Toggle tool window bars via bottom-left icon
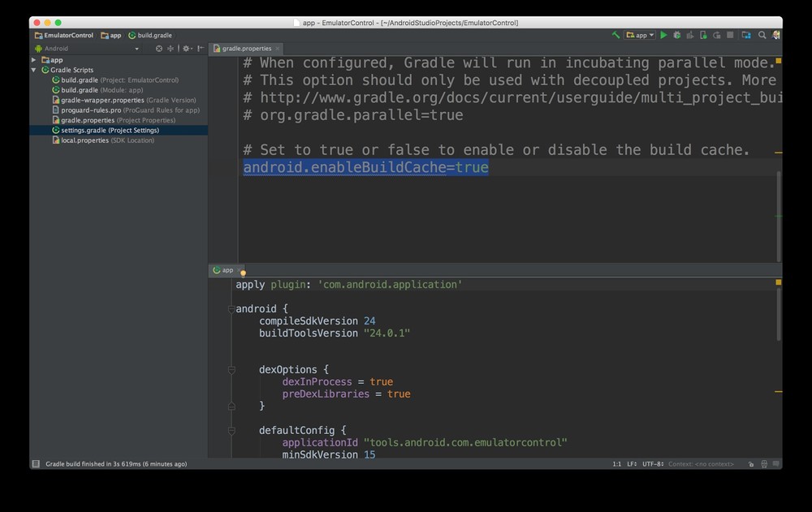The width and height of the screenshot is (812, 512). 36,464
